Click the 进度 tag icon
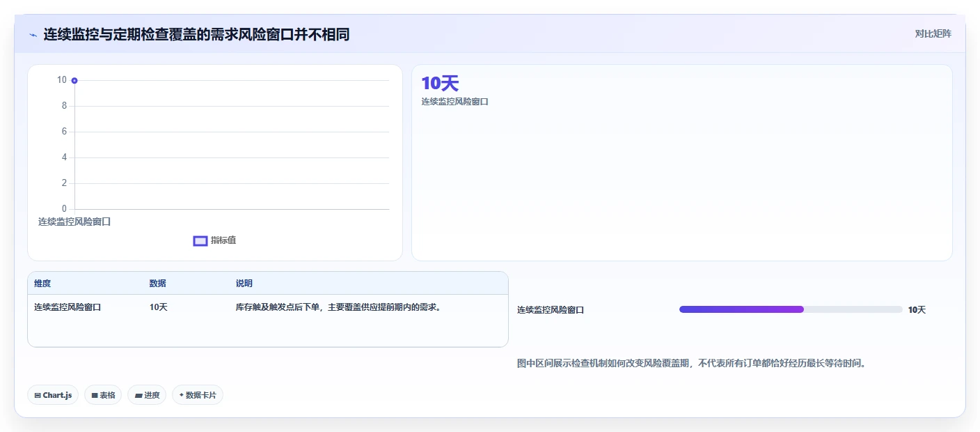 139,395
